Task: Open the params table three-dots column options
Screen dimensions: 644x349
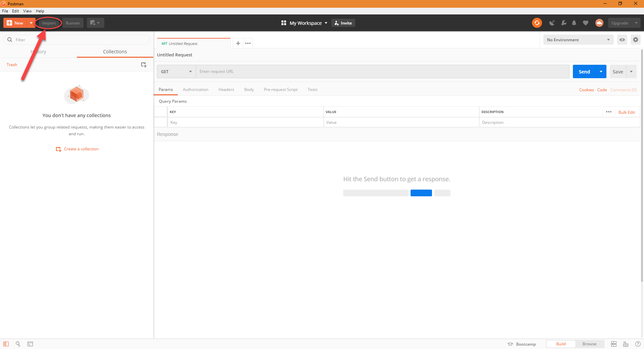Action: click(609, 112)
